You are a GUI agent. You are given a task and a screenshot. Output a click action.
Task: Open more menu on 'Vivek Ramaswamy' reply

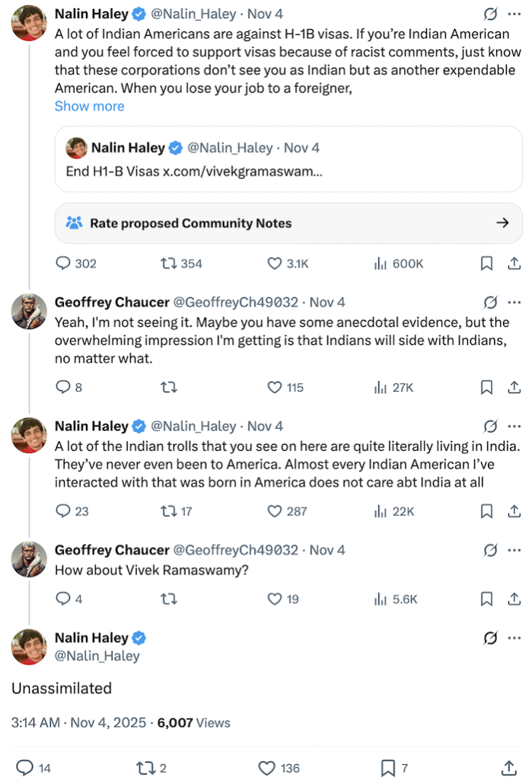tap(514, 550)
